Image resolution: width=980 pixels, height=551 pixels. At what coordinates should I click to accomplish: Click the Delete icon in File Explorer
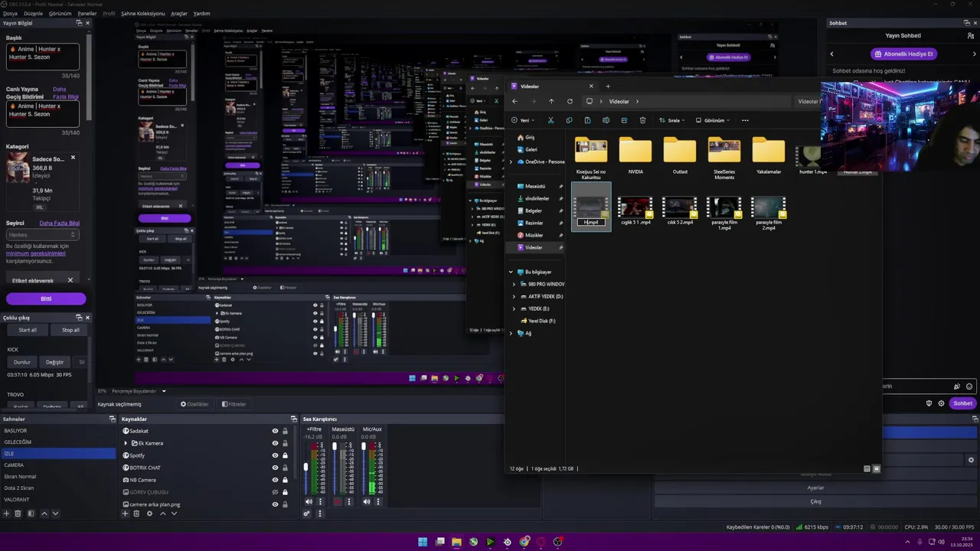tap(642, 120)
